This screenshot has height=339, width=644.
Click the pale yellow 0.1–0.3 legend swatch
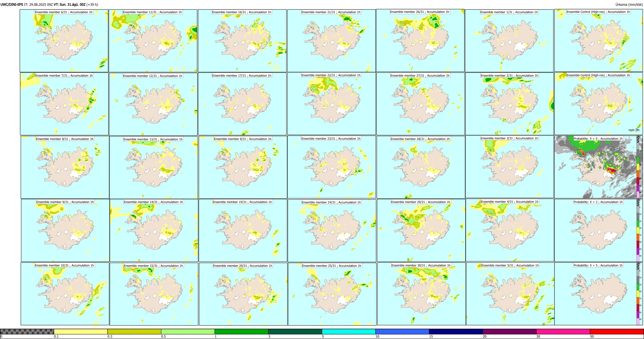(x=81, y=332)
